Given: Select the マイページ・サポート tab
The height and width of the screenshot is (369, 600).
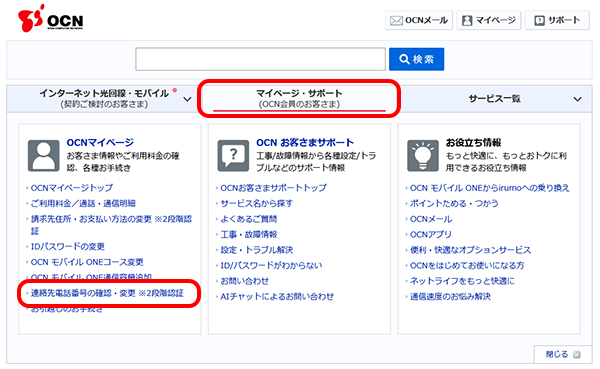Looking at the screenshot, I should click(x=299, y=98).
